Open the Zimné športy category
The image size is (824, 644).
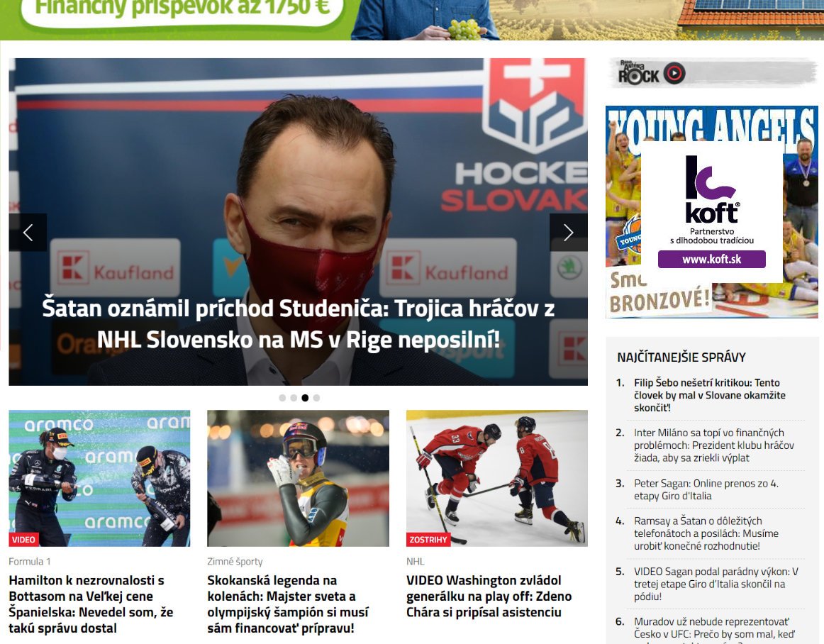235,562
